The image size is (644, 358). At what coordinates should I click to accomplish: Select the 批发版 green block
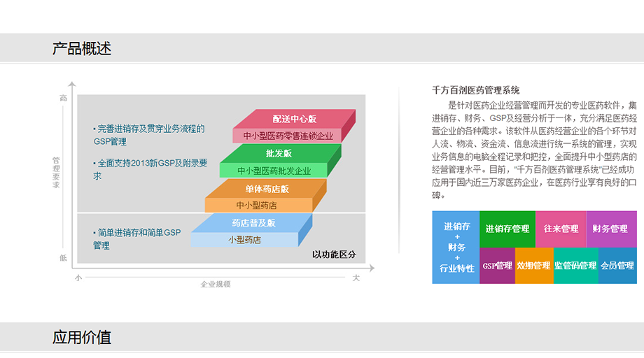(x=279, y=153)
